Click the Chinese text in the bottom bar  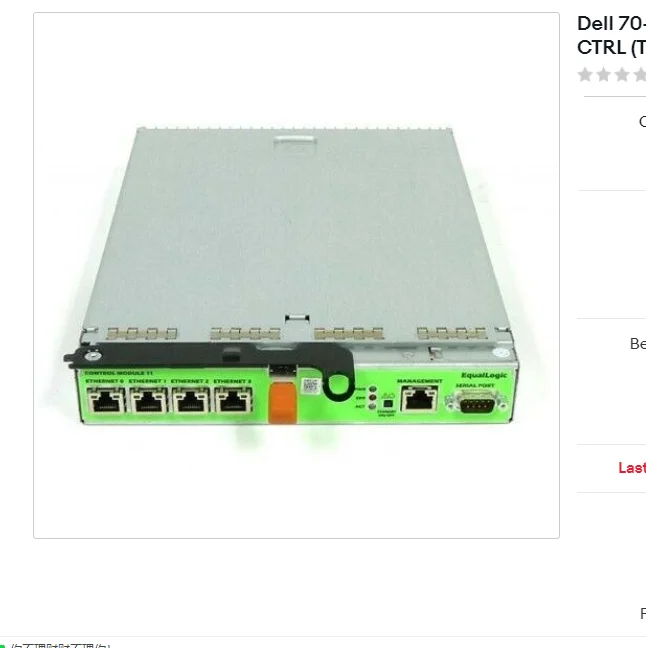[x=60, y=645]
